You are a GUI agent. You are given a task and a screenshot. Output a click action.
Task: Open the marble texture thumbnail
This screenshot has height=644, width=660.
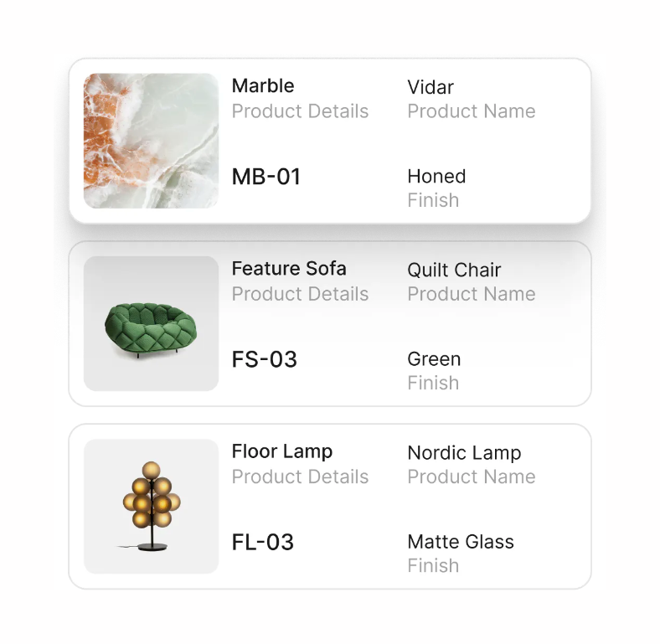point(151,141)
